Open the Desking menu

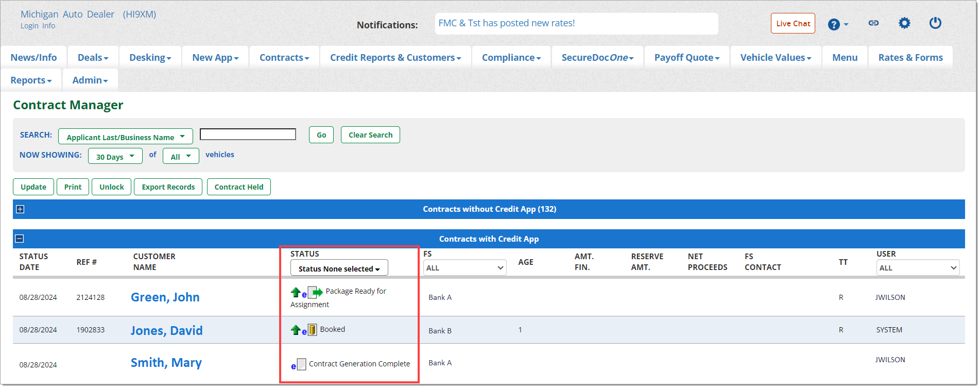[150, 57]
